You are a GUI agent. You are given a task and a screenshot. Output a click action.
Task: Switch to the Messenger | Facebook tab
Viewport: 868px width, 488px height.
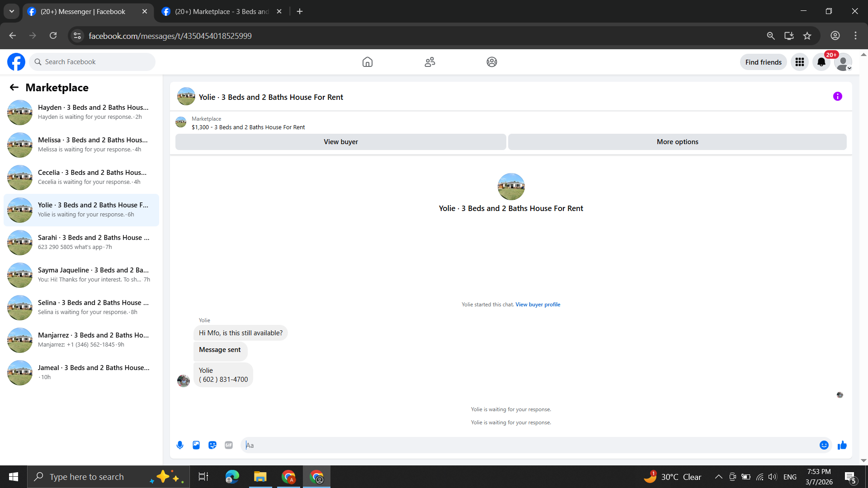click(x=83, y=11)
